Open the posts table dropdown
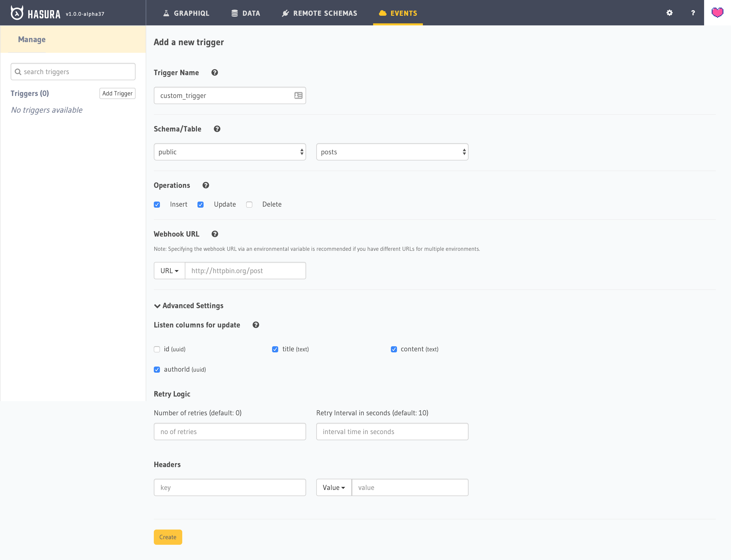The image size is (731, 560). [392, 152]
